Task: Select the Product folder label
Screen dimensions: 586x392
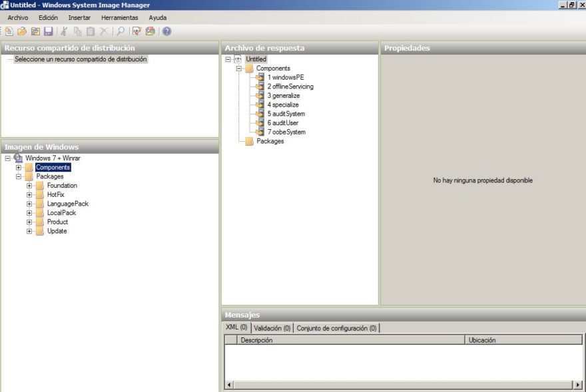Action: [x=57, y=222]
